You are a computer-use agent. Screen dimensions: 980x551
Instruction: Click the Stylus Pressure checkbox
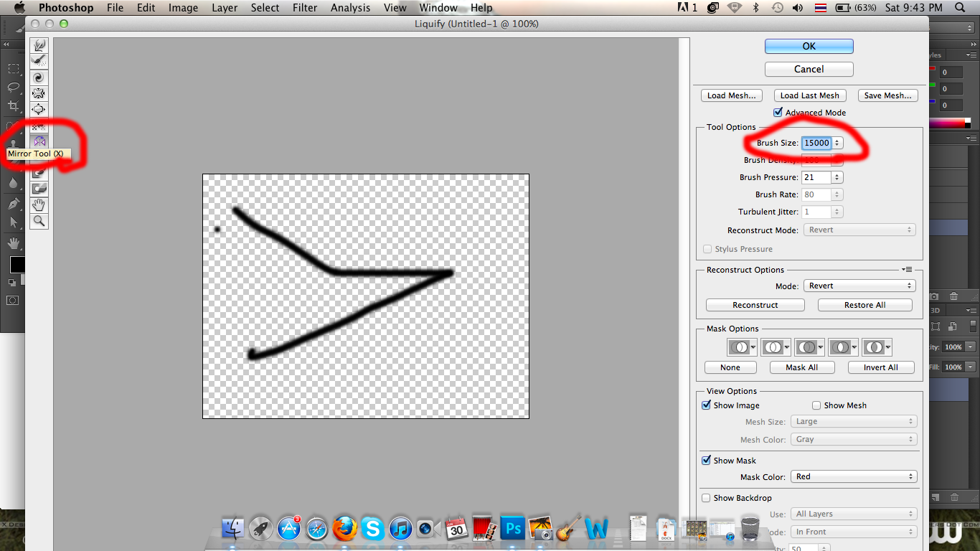pyautogui.click(x=707, y=249)
